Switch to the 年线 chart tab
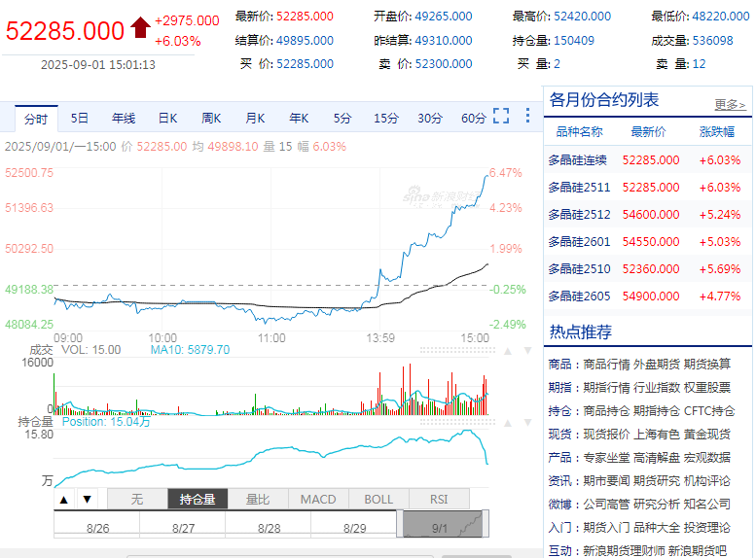Screen dimensions: 756x558 pos(124,118)
